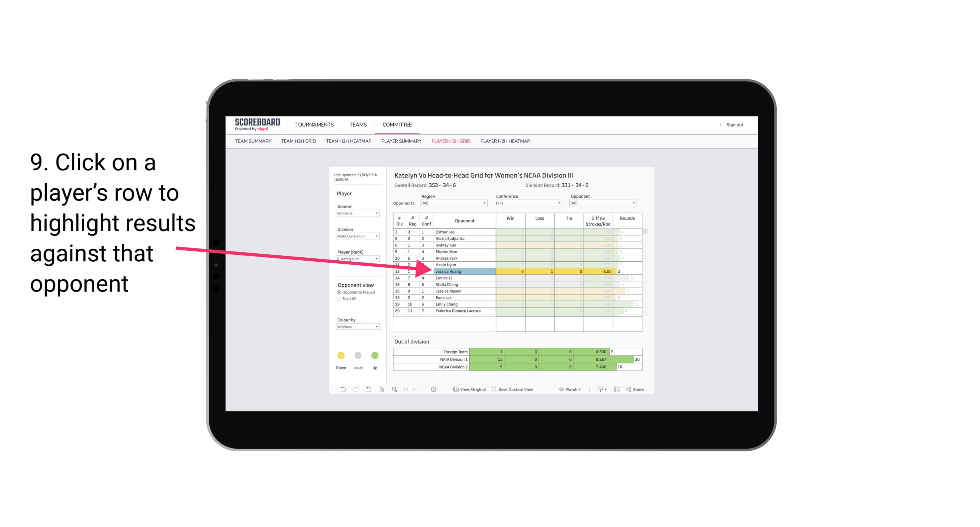Click the undo icon in toolbar

click(x=341, y=390)
